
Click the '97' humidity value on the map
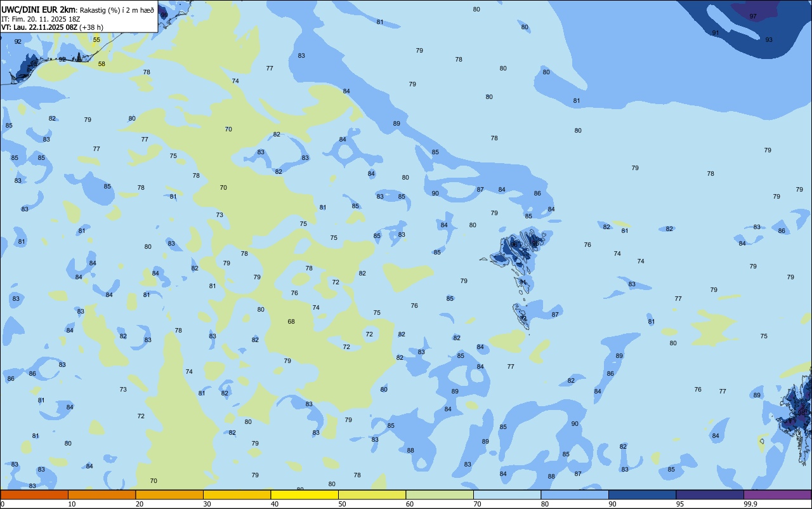(753, 17)
